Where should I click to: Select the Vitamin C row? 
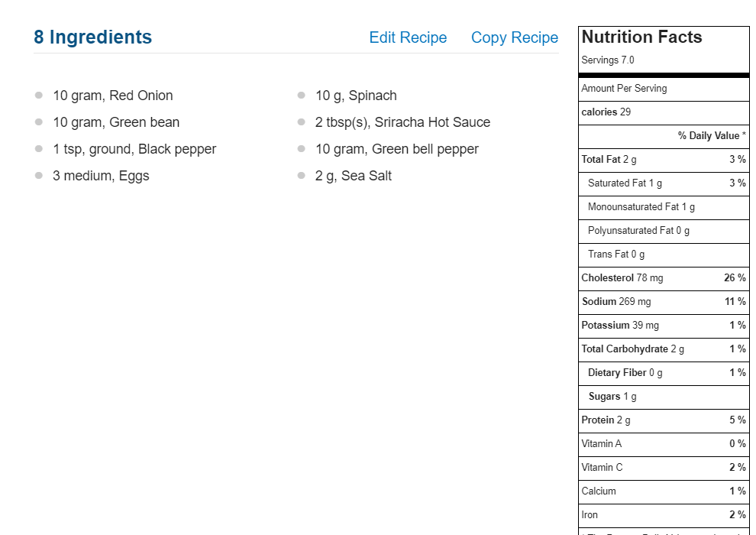coord(664,468)
